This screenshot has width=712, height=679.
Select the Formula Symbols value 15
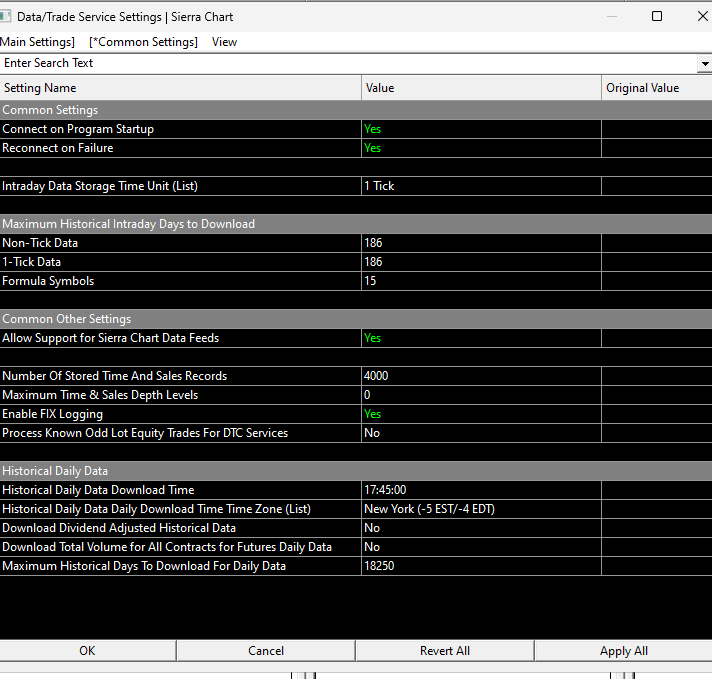pos(481,281)
